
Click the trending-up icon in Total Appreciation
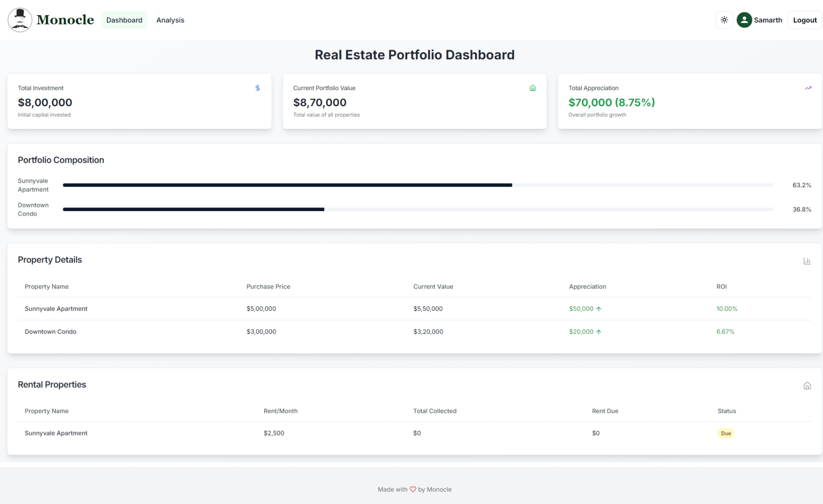[808, 88]
